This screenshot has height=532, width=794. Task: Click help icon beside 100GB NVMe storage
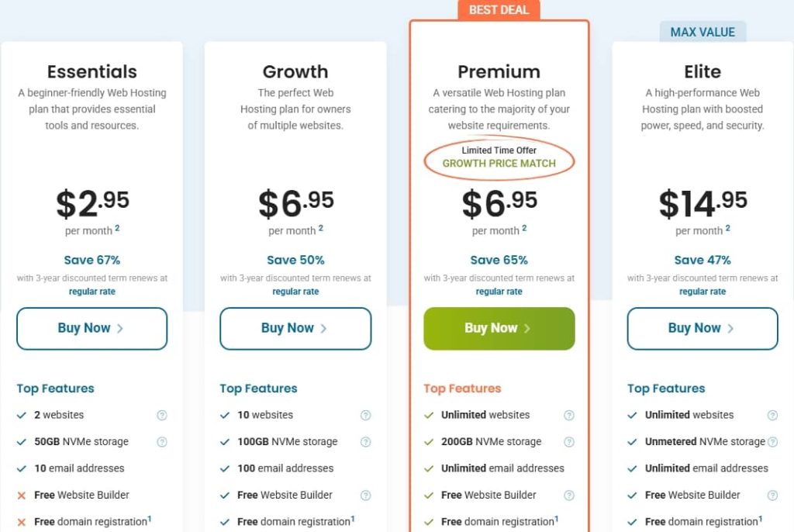click(x=365, y=442)
